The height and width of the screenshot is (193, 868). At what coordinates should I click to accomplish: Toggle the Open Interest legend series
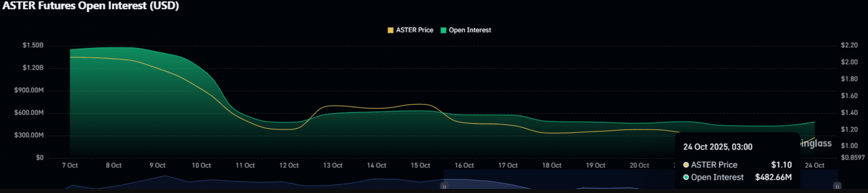tap(466, 30)
